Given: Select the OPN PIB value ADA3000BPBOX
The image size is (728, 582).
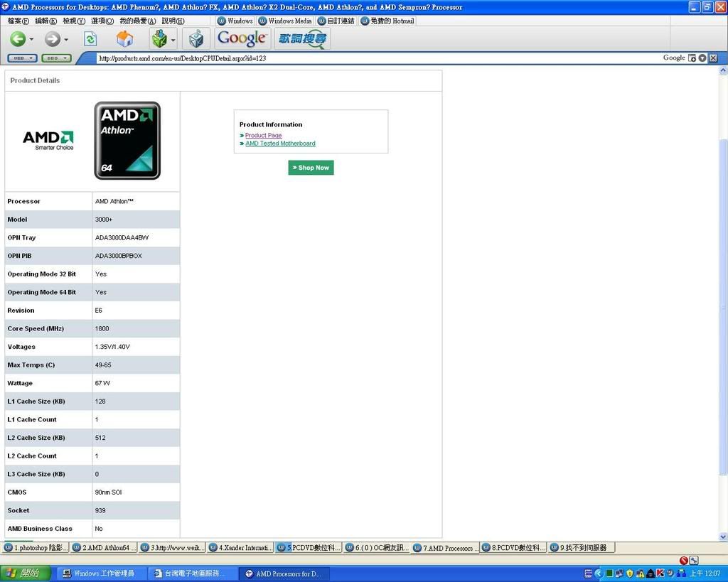Looking at the screenshot, I should (x=119, y=256).
